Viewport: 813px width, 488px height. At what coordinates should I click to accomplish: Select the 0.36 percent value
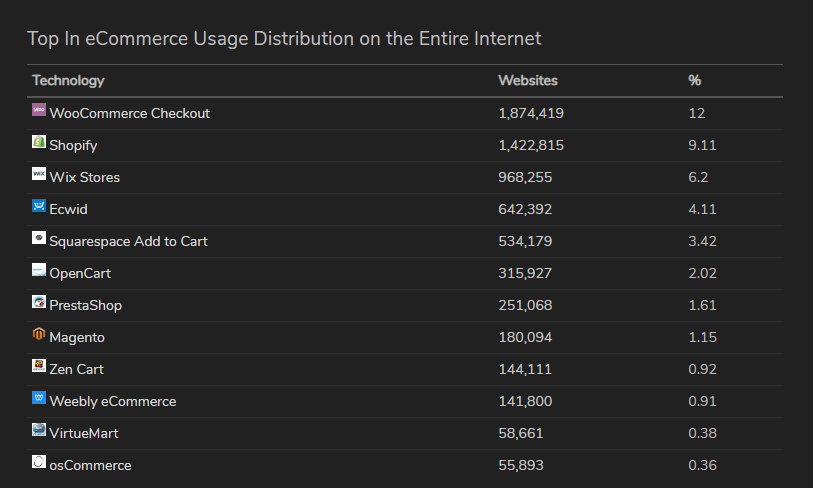tap(702, 466)
